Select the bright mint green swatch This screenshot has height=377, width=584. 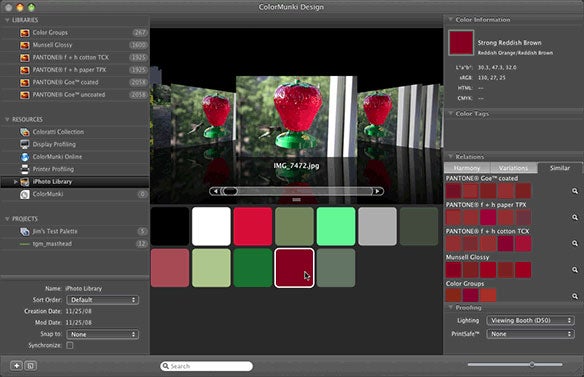[x=336, y=226]
